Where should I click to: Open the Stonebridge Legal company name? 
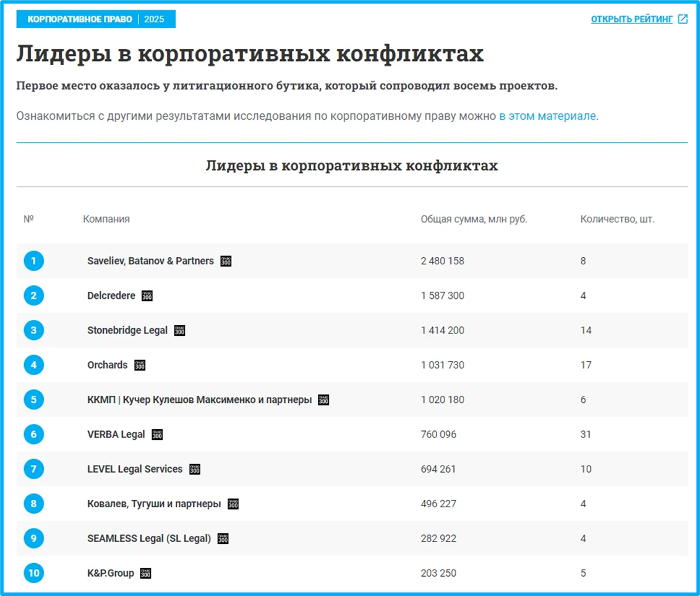pyautogui.click(x=127, y=331)
